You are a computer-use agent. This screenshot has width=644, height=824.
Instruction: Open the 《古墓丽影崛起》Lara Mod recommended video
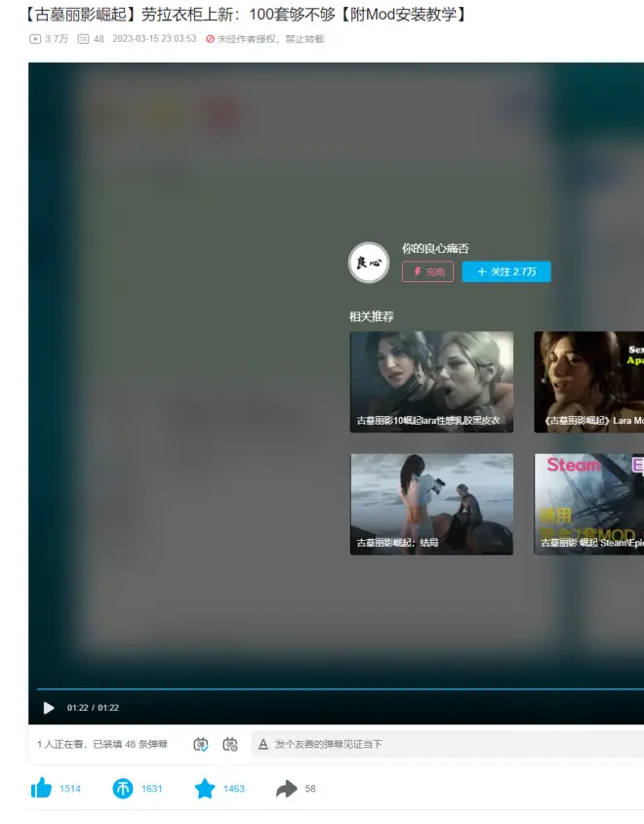click(x=588, y=382)
